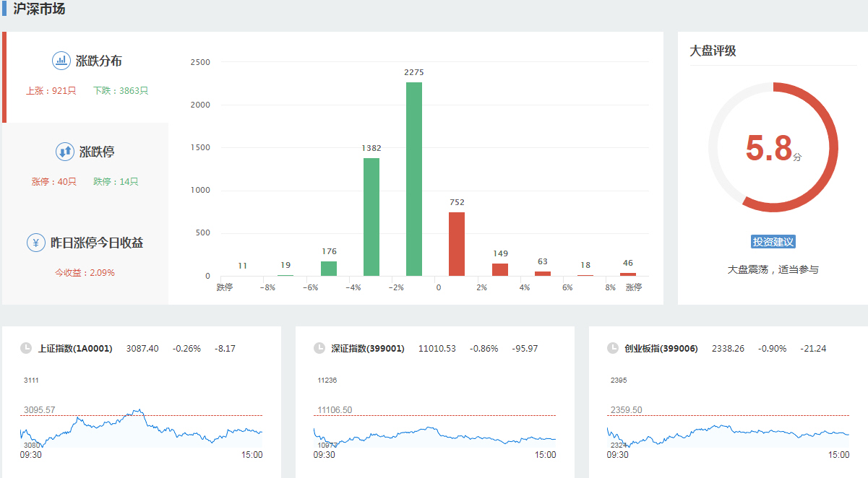Viewport: 868px width, 478px height.
Task: Open 创业板指(399006) index link
Action: [x=661, y=349]
